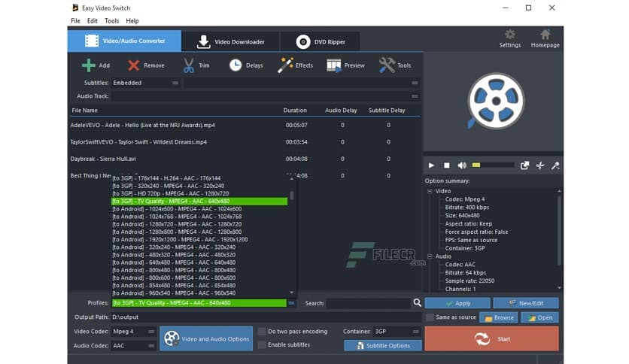Open the Container 3GP dropdown

pyautogui.click(x=397, y=332)
